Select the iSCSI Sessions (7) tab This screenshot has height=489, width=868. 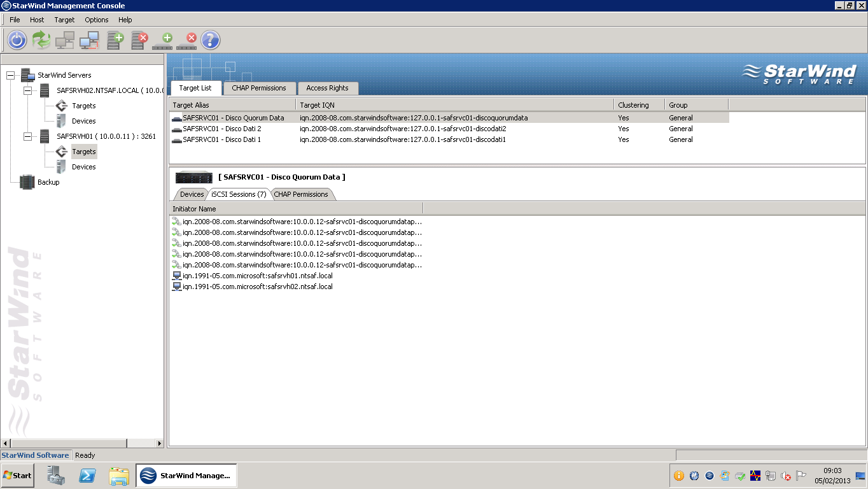[x=239, y=194]
